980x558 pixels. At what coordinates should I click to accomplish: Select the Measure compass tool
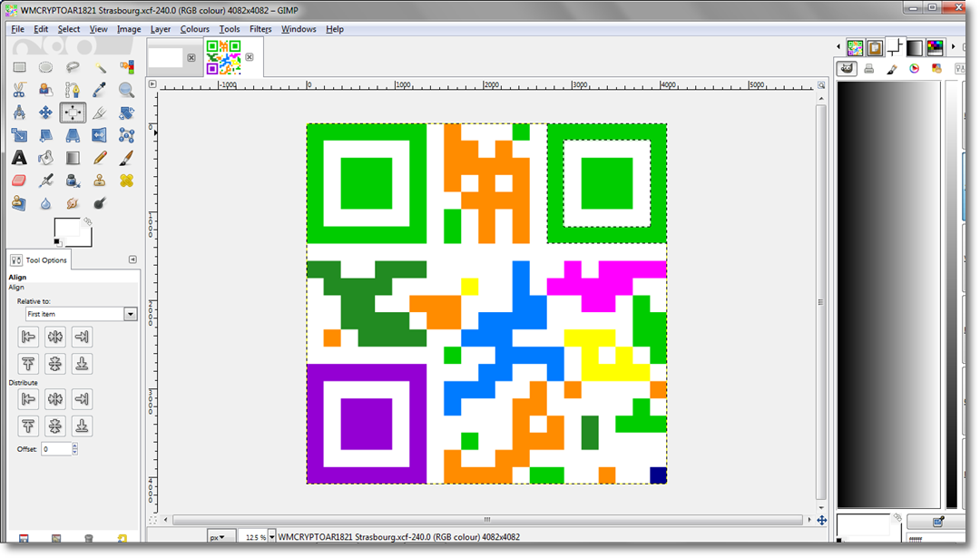coord(19,113)
